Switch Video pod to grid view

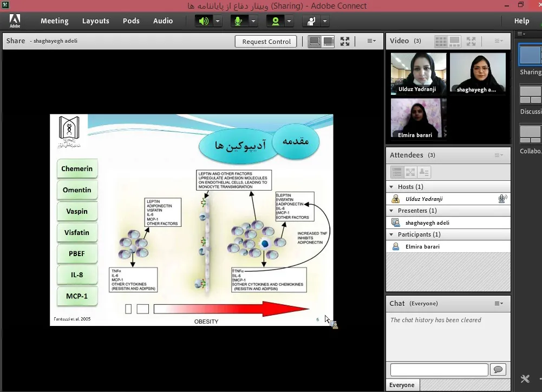[x=441, y=41]
